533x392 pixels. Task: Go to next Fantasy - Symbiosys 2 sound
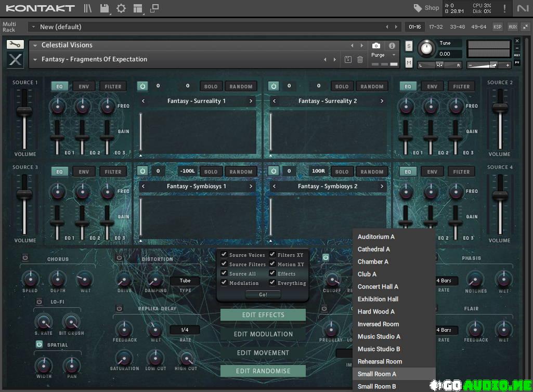tap(382, 186)
